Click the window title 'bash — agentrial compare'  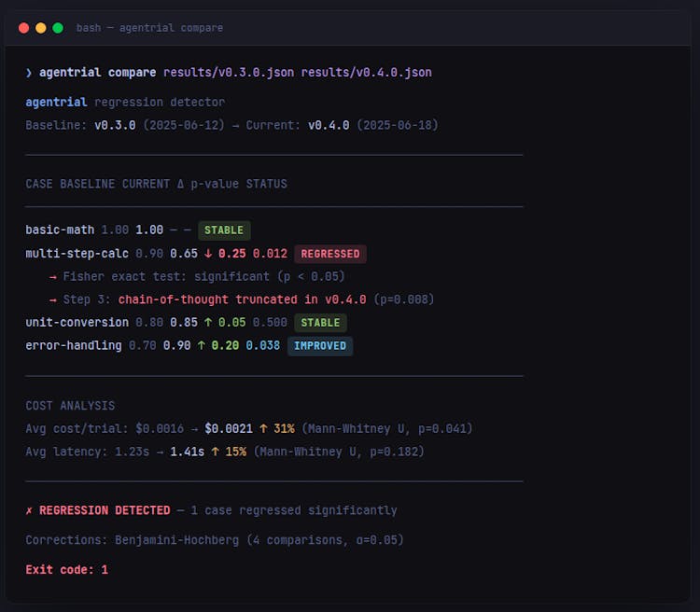pyautogui.click(x=149, y=28)
